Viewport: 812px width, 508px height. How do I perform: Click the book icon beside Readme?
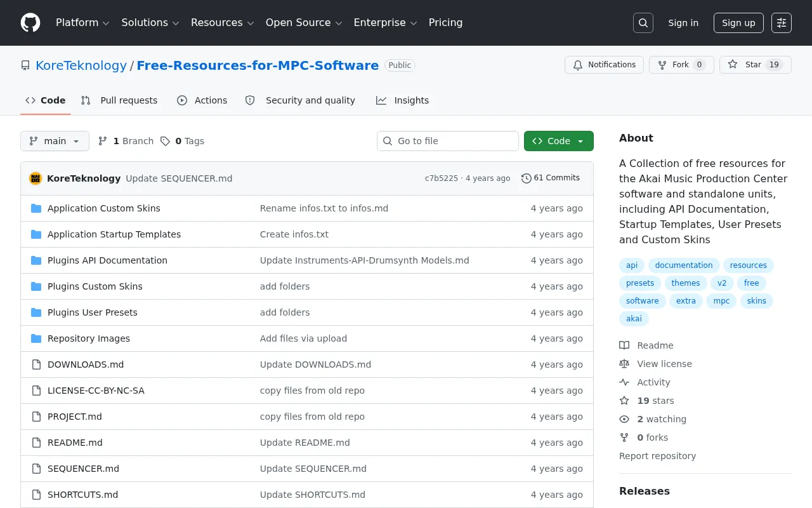click(x=624, y=345)
